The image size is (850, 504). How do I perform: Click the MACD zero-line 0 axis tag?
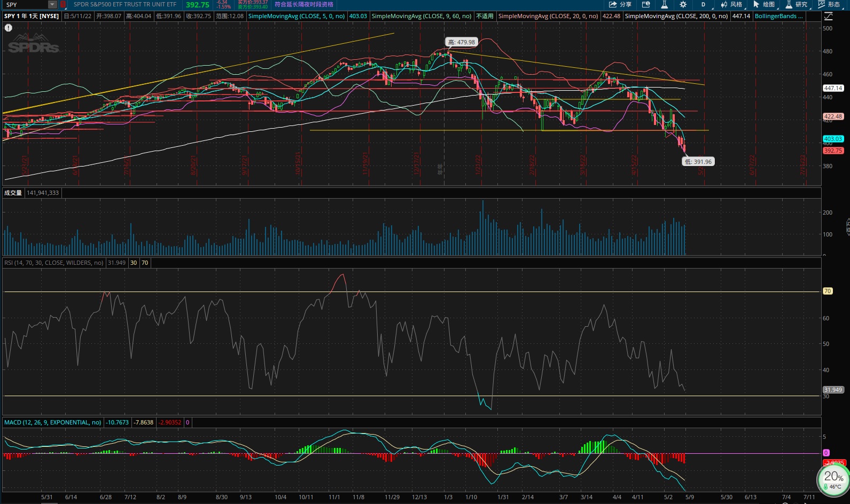point(826,453)
